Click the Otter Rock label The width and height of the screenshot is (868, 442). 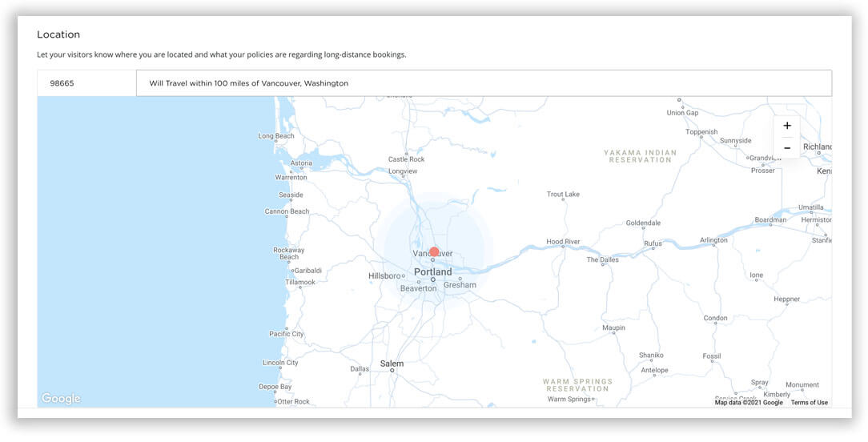click(293, 402)
